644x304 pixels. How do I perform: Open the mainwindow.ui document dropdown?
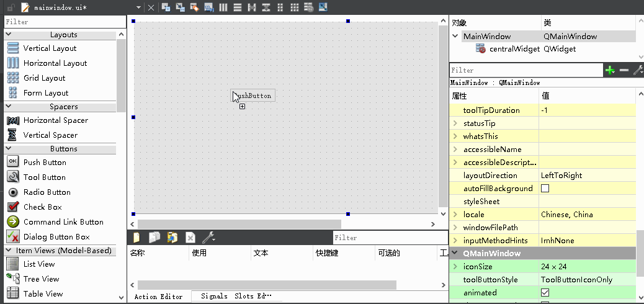point(139,7)
